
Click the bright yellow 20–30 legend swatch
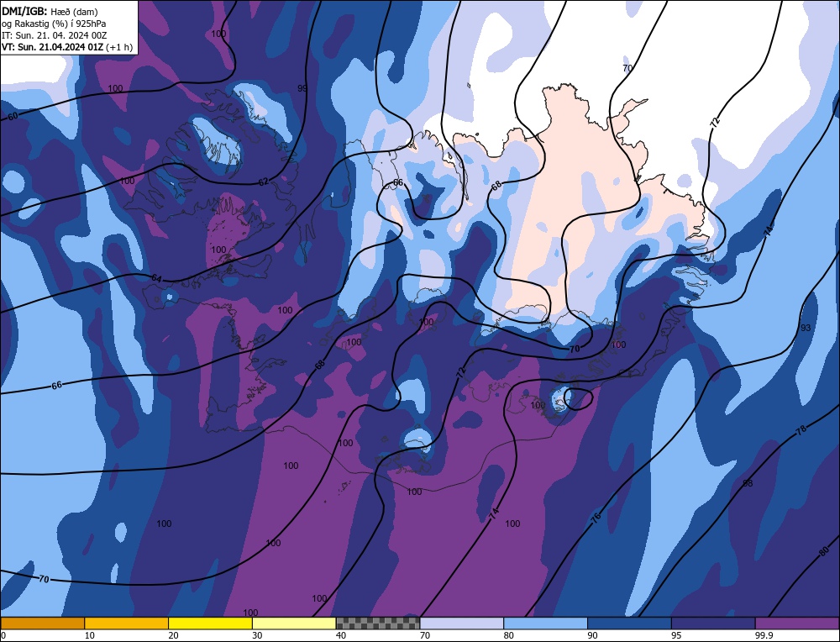click(210, 624)
